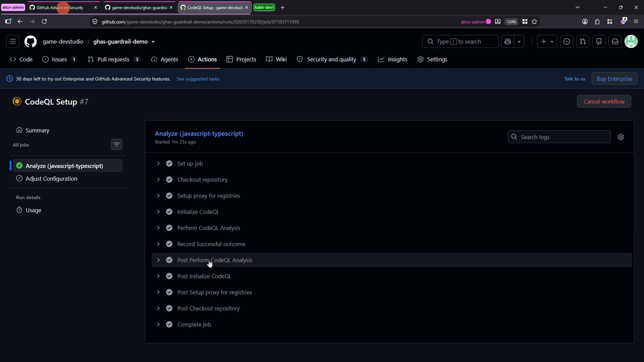This screenshot has height=362, width=644.
Task: Click See suggested tasks link
Action: point(198,79)
